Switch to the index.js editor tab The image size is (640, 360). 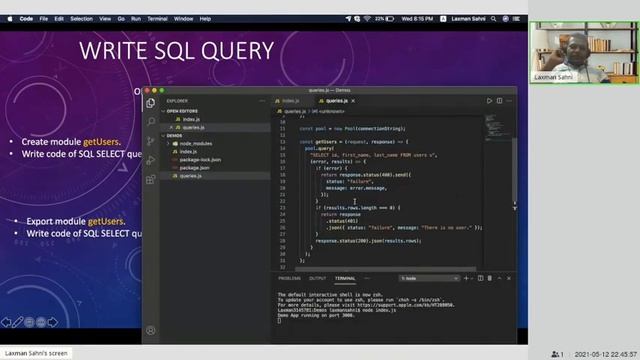(291, 101)
